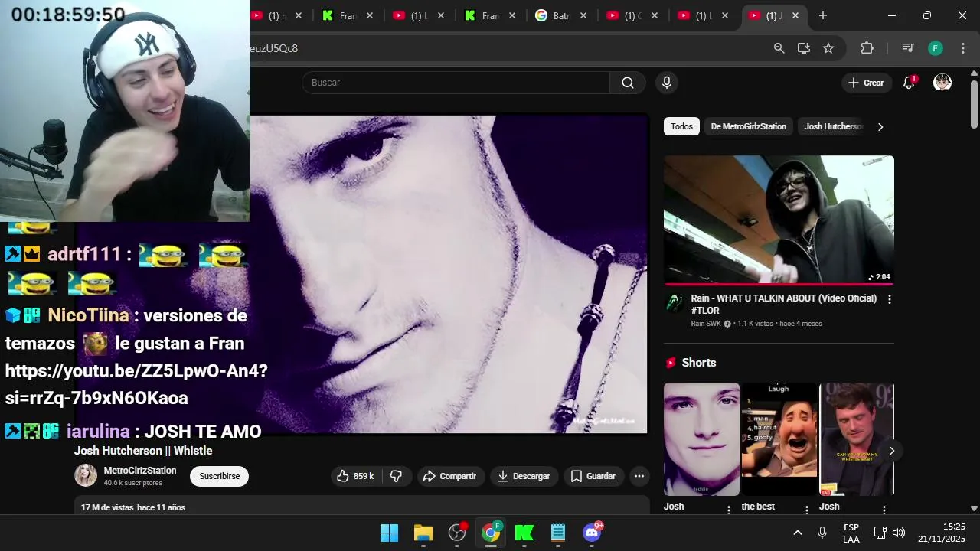Subscribe to MetroGirlzStation with Suscribirse
This screenshot has height=551, width=980.
pyautogui.click(x=220, y=476)
